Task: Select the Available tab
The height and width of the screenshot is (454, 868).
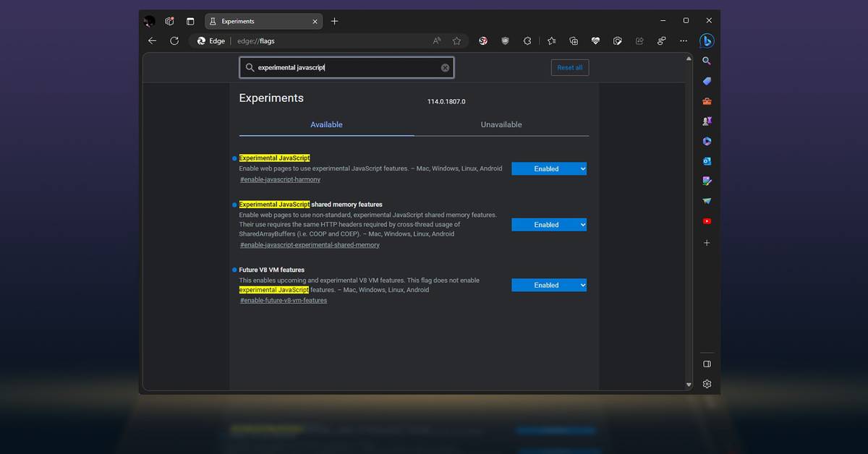Action: (x=326, y=124)
